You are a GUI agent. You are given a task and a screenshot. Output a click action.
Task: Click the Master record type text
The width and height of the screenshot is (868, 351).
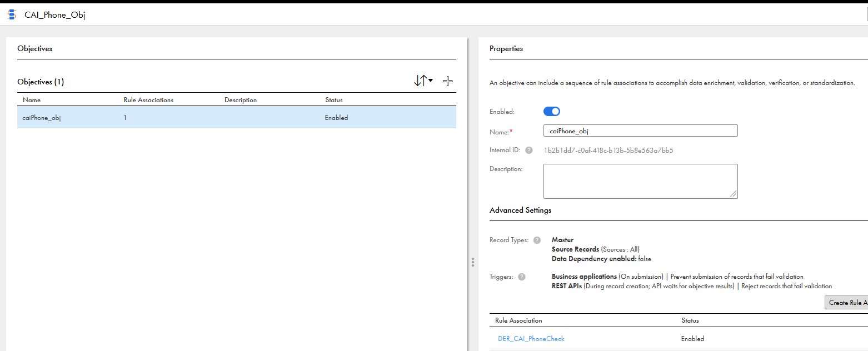pyautogui.click(x=562, y=240)
